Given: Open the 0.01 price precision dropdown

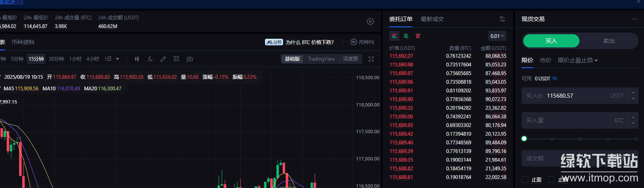Looking at the screenshot, I should point(497,36).
